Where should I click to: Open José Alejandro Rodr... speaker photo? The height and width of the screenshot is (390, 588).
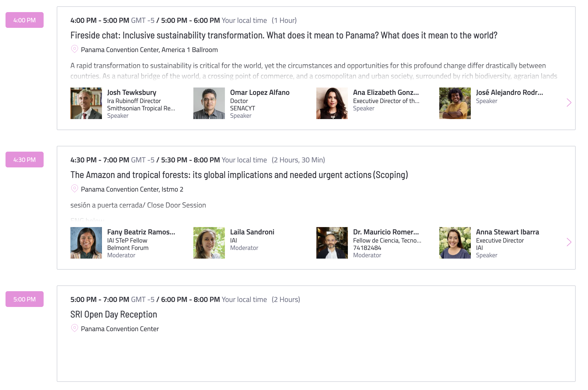click(455, 103)
